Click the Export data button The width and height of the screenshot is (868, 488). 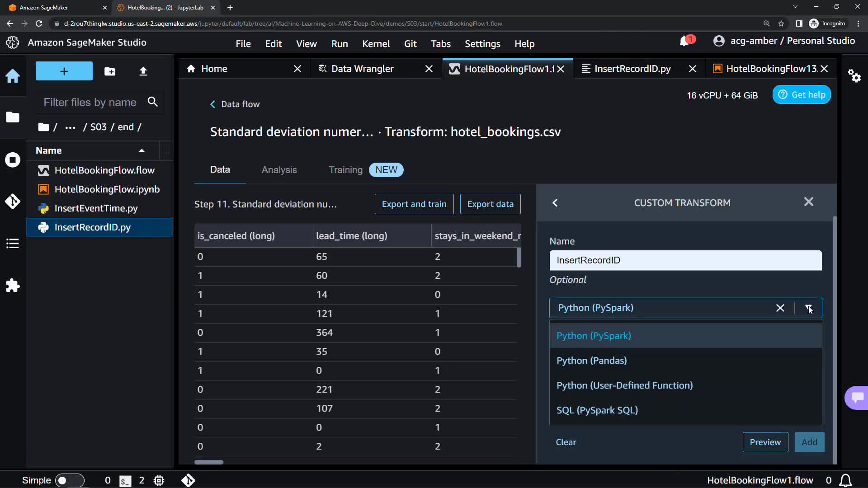pyautogui.click(x=490, y=204)
